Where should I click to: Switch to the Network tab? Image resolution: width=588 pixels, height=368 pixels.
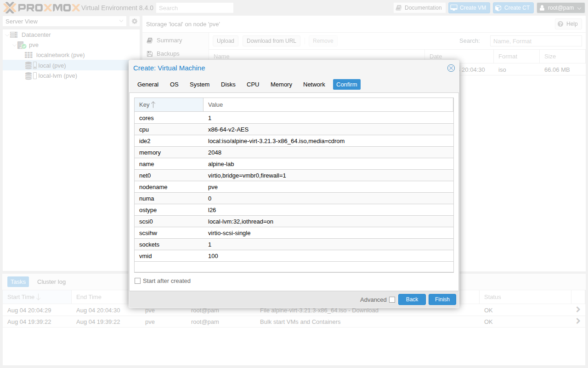point(314,85)
